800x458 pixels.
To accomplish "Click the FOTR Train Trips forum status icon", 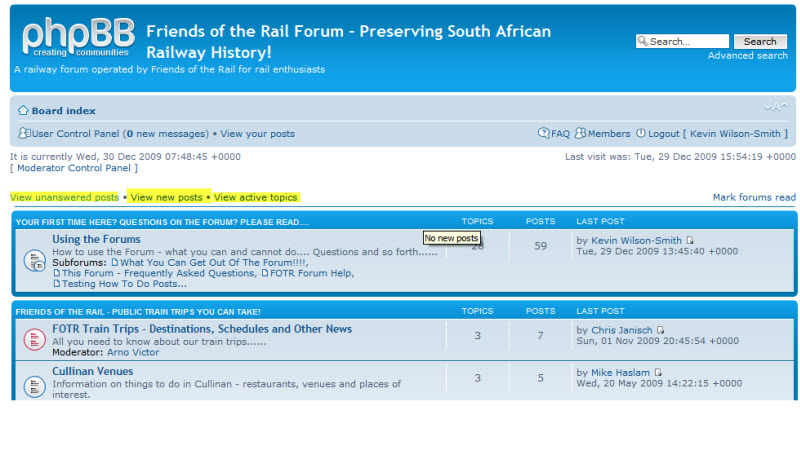I will [x=33, y=340].
